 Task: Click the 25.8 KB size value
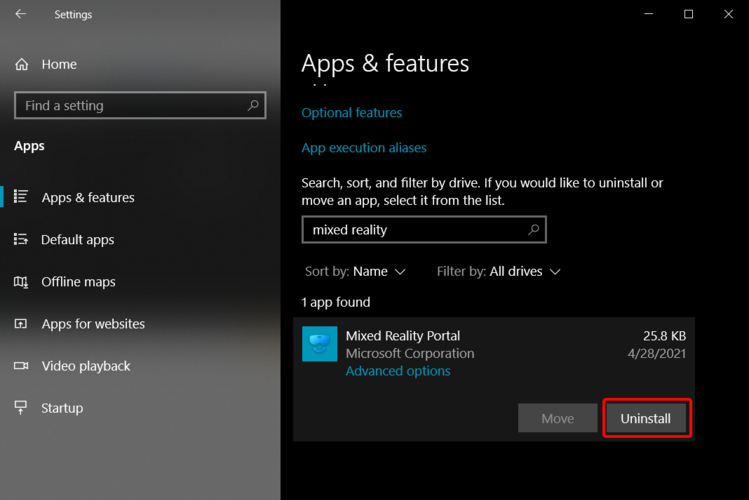point(664,336)
